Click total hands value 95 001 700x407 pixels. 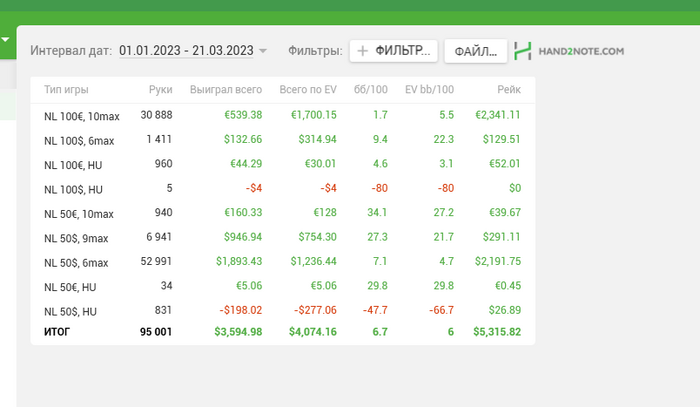pyautogui.click(x=156, y=332)
